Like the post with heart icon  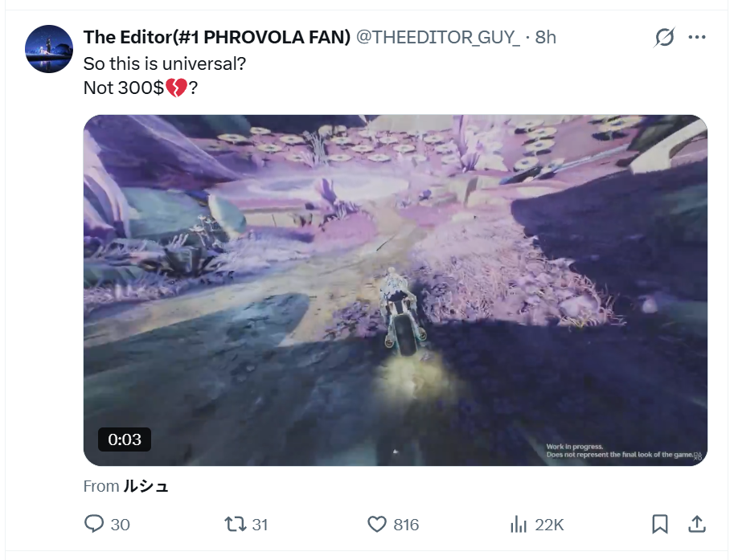coord(376,524)
